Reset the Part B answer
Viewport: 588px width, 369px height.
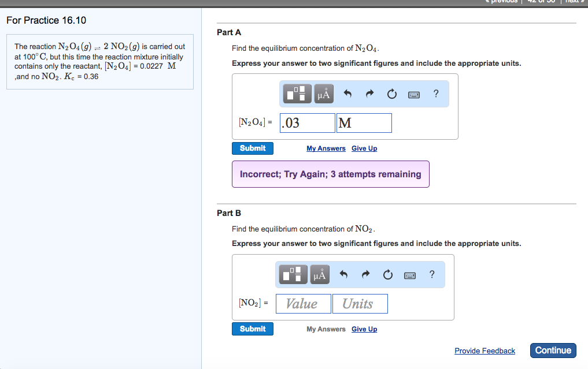point(387,275)
